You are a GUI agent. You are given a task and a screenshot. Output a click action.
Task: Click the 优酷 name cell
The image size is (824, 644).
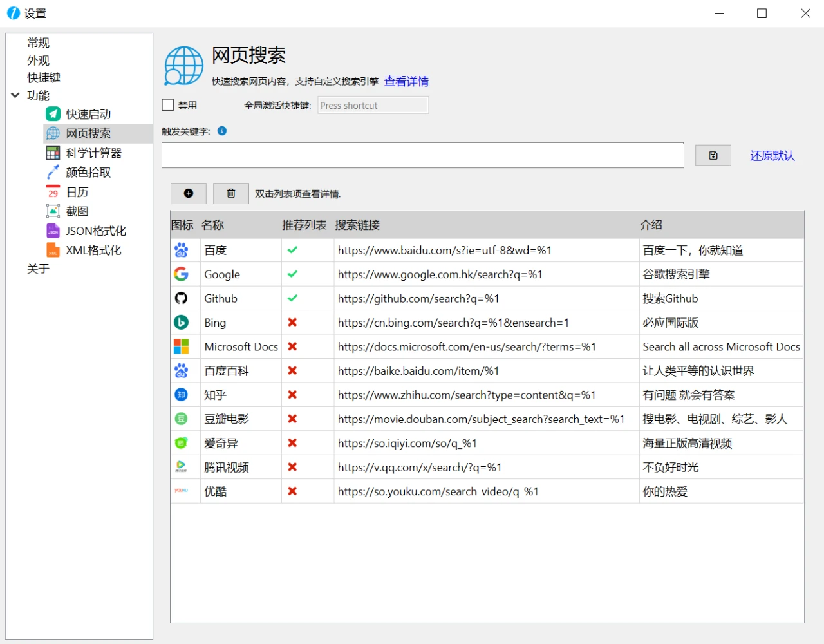click(x=241, y=491)
